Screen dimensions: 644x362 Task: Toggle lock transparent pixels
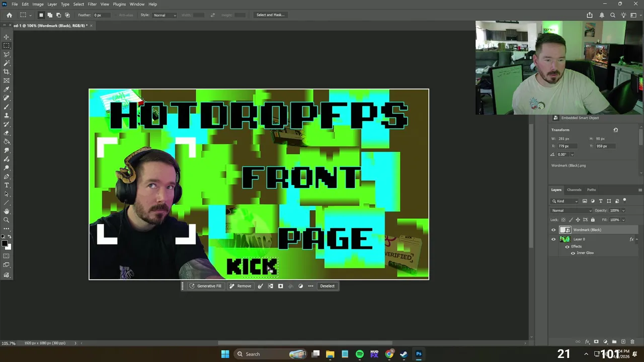pyautogui.click(x=563, y=220)
